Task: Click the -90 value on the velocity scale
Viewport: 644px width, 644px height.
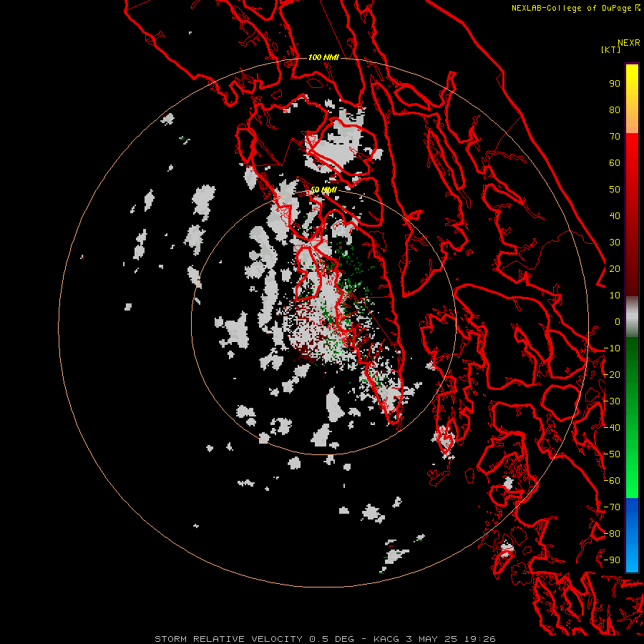Action: click(612, 560)
